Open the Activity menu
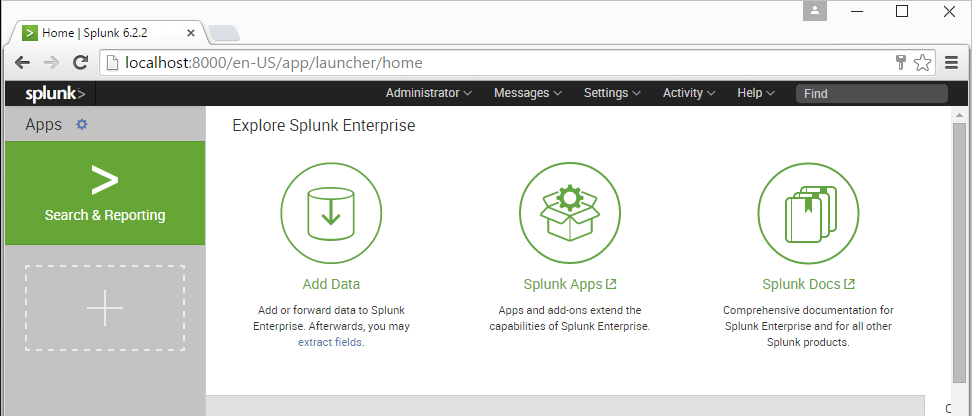The width and height of the screenshot is (972, 416). [x=689, y=93]
